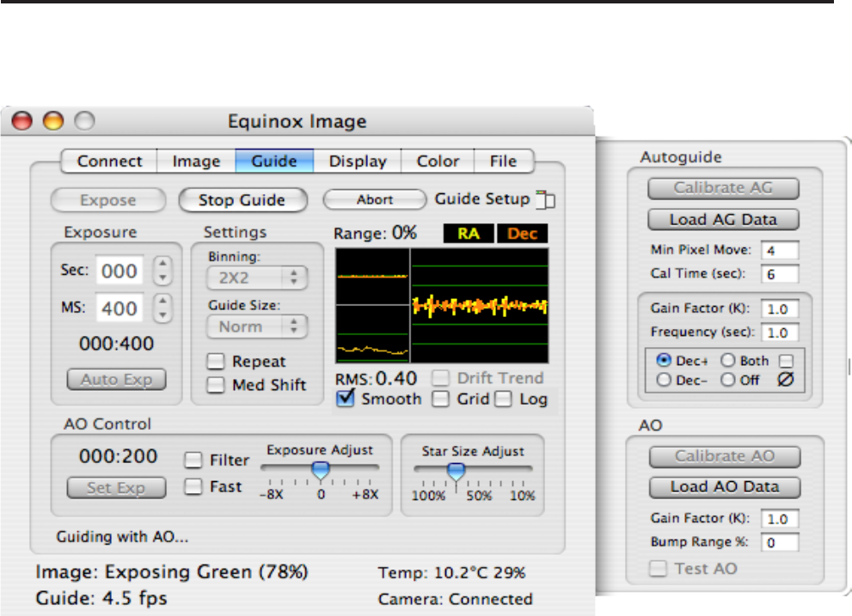Click the 'Range: 0%' readout

(x=375, y=233)
